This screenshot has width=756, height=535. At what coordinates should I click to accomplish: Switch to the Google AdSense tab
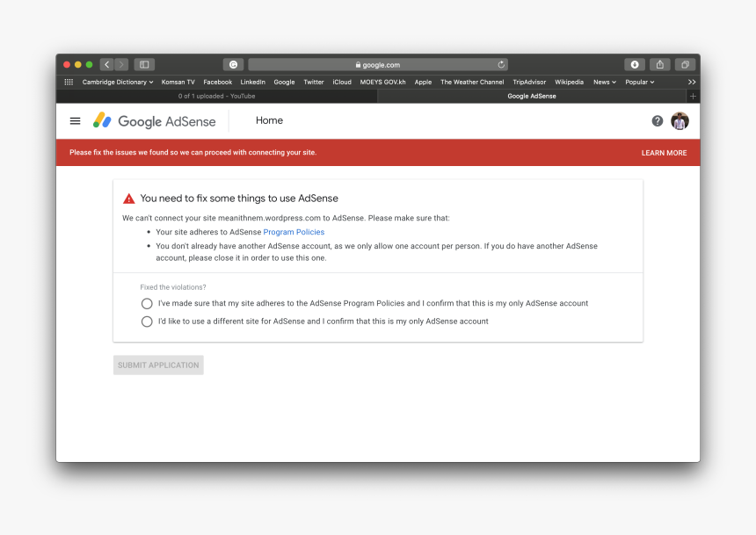pos(532,96)
